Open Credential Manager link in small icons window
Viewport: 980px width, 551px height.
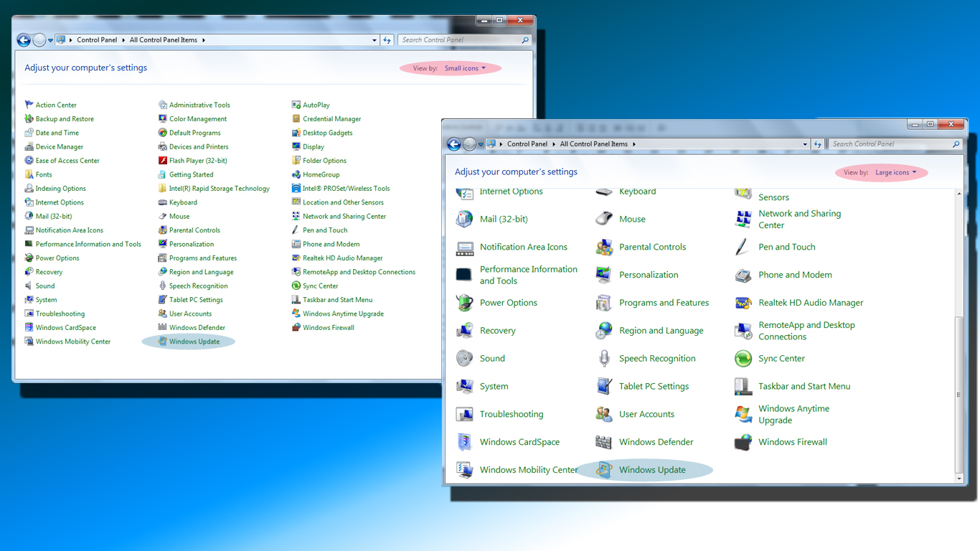[x=332, y=119]
